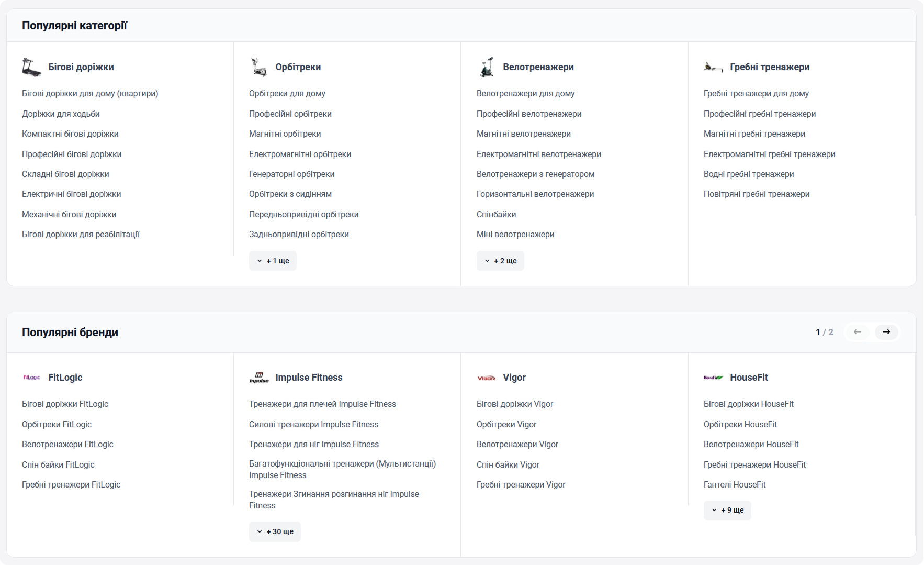Click 'Магнітні велотренажери'
Viewport: 924px width, 565px height.
tap(524, 134)
